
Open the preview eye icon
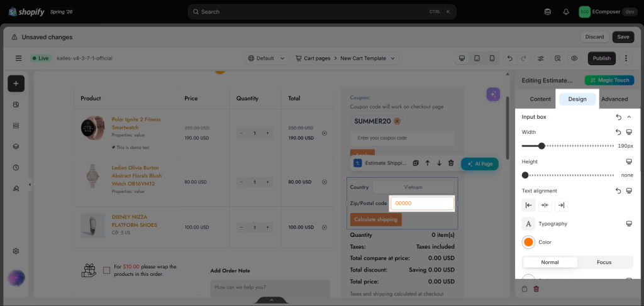pyautogui.click(x=574, y=58)
